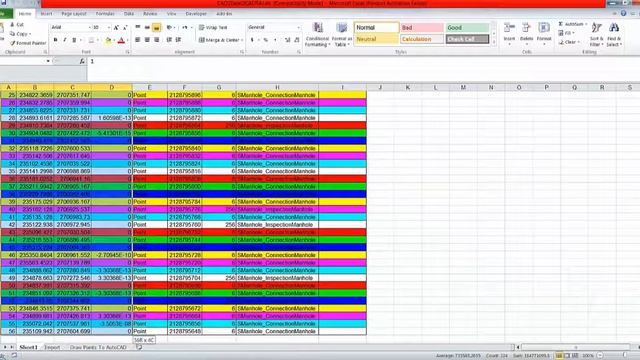
Task: Click the Cut icon in Clipboard
Action: pyautogui.click(x=13, y=25)
